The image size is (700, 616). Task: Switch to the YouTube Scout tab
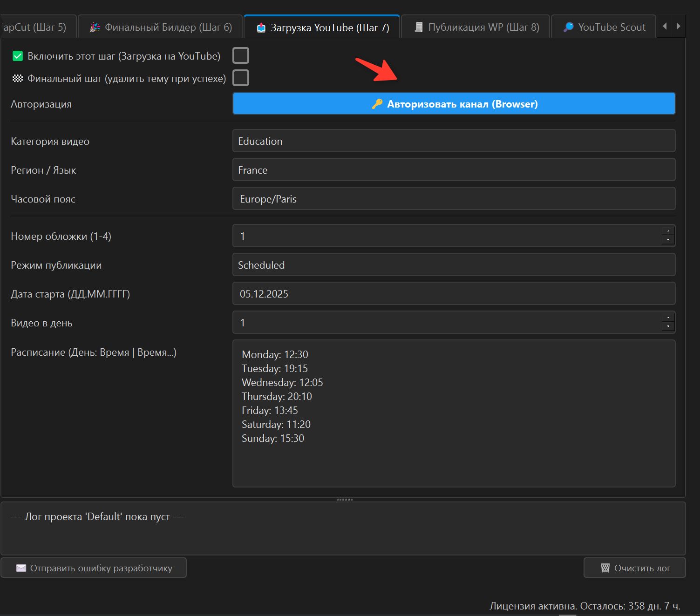[x=604, y=27]
